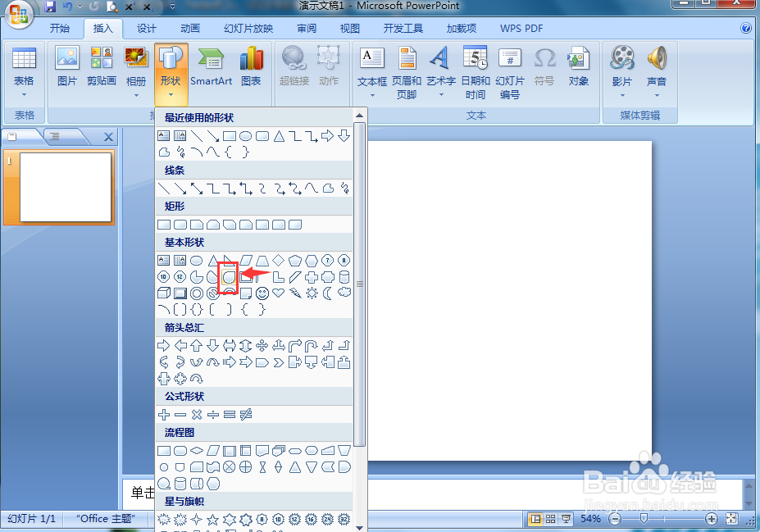Click the zoom out minus button
Image resolution: width=760 pixels, height=532 pixels.
pos(615,519)
